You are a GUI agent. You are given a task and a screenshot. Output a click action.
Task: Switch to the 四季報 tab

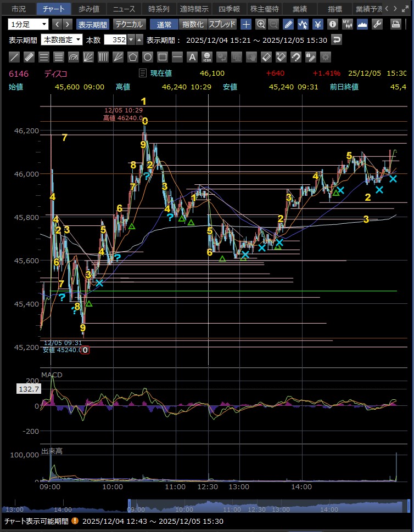pyautogui.click(x=230, y=9)
